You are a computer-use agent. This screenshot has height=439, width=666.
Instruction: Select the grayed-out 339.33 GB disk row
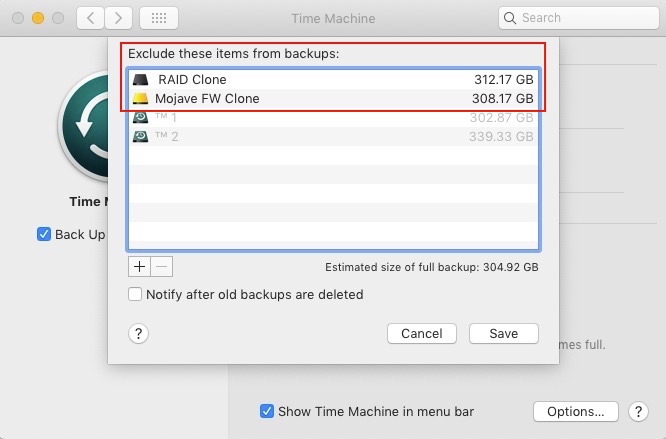pos(333,137)
